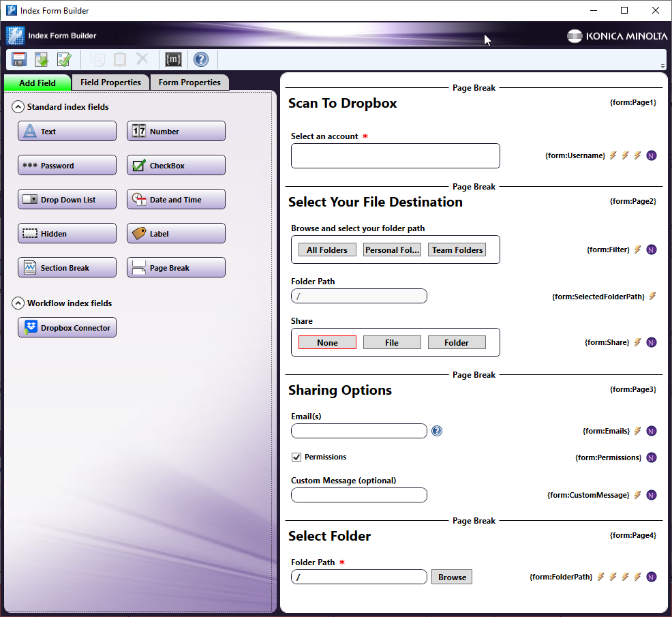Switch to the Form Properties tab
Screen dimensions: 672x617
pos(189,82)
